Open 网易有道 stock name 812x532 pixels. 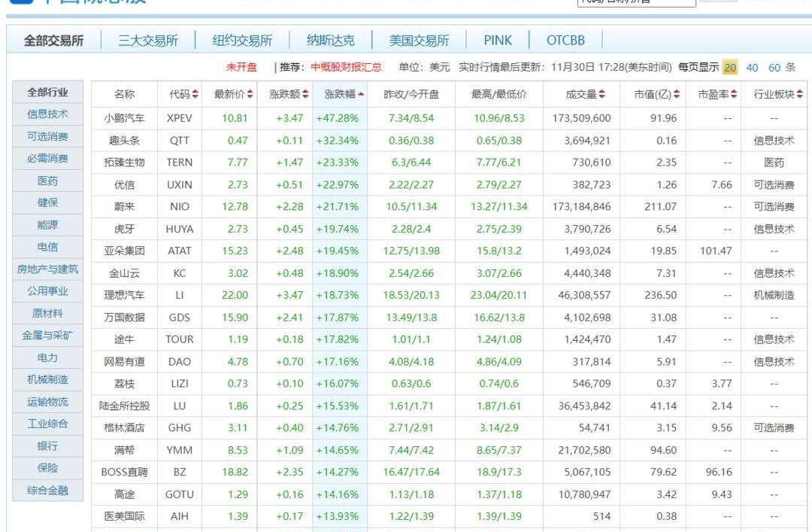(124, 361)
